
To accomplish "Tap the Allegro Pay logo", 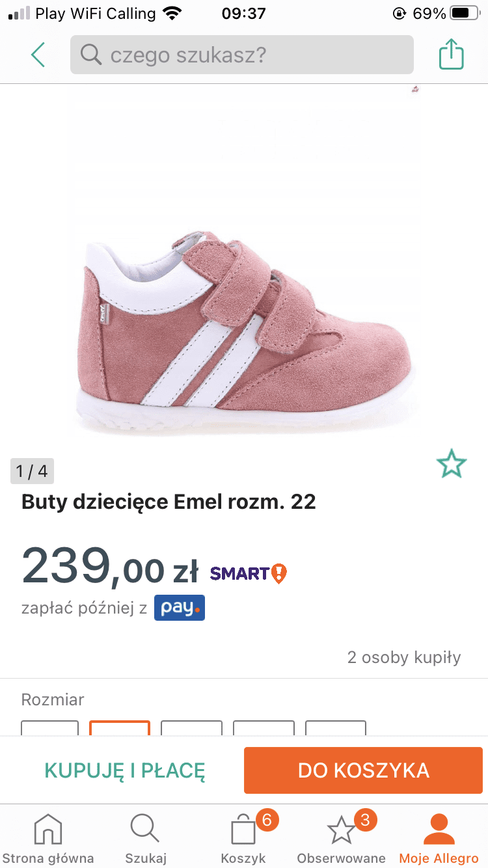I will (x=180, y=608).
